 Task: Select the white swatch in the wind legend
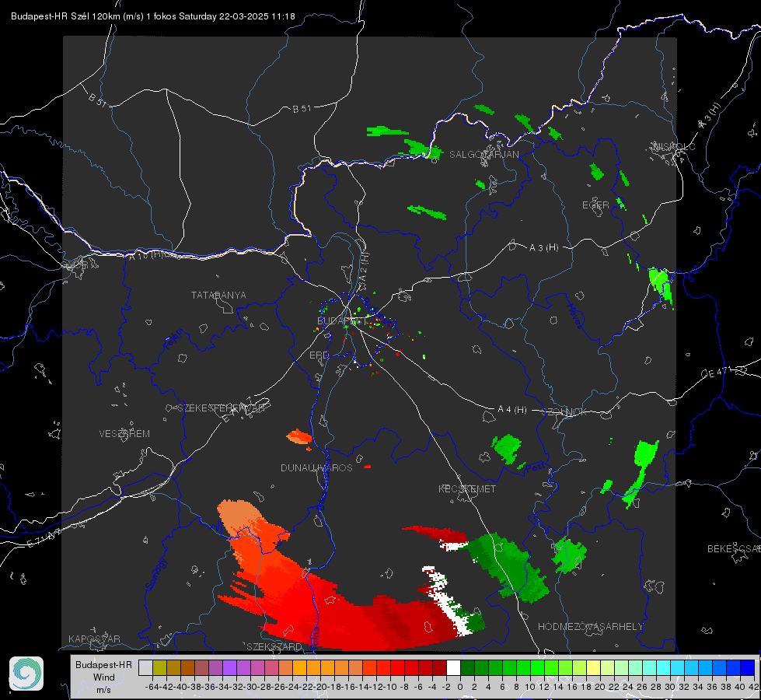453,667
